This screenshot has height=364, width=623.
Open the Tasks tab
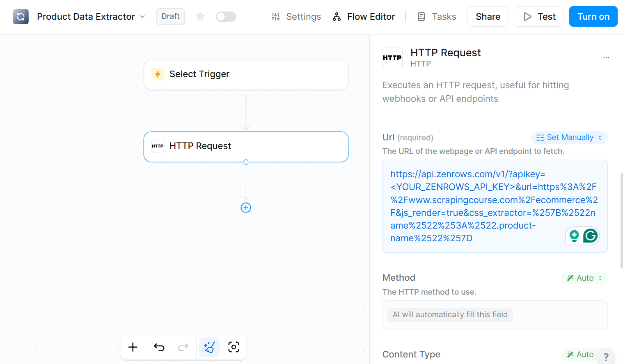coord(437,16)
